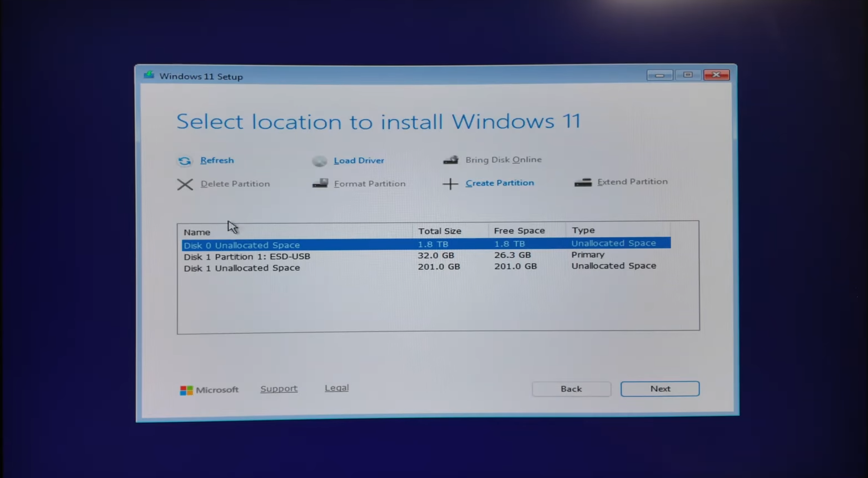Image resolution: width=868 pixels, height=478 pixels.
Task: Select Disk 1 Partition 1: ESD-USB row
Action: point(426,256)
